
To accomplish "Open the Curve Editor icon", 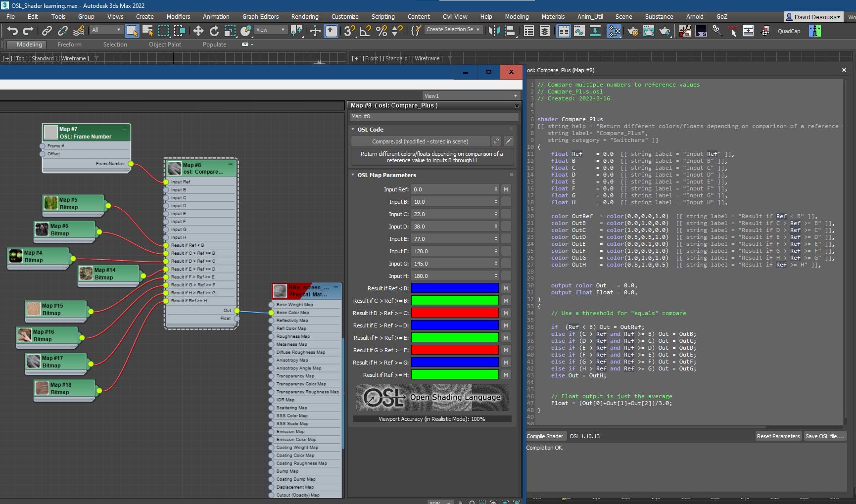I will (x=579, y=31).
